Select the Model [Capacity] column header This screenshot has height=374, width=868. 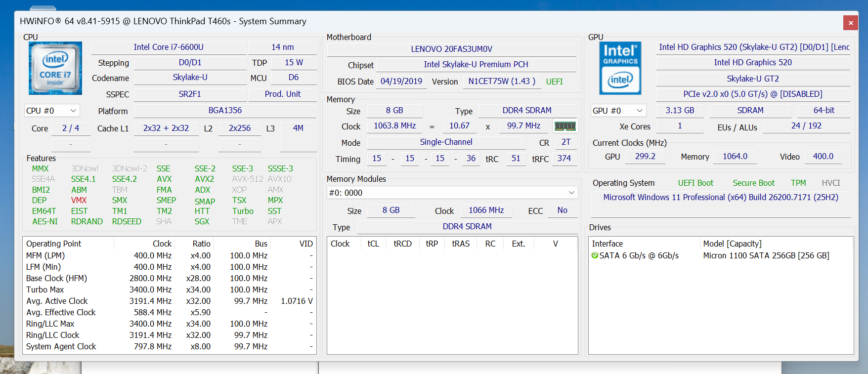coord(777,244)
